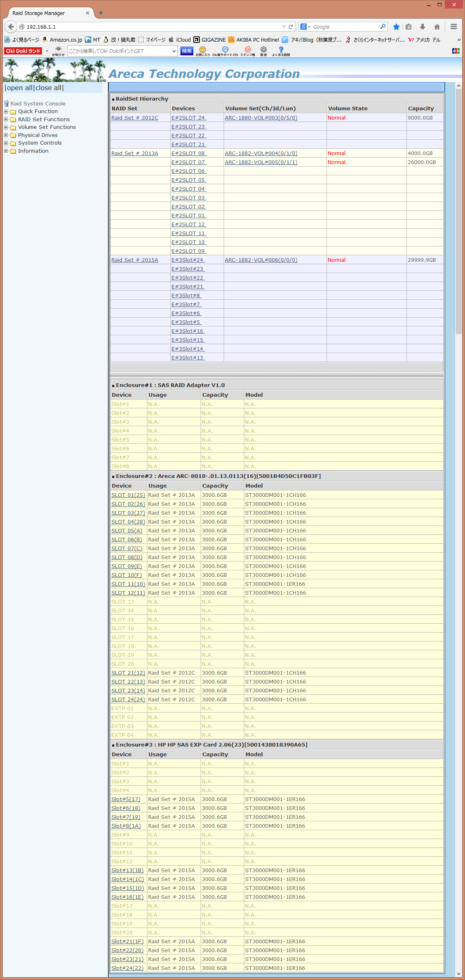This screenshot has width=465, height=980.
Task: Expand the RAID Set Functions folder
Action: tap(6, 120)
